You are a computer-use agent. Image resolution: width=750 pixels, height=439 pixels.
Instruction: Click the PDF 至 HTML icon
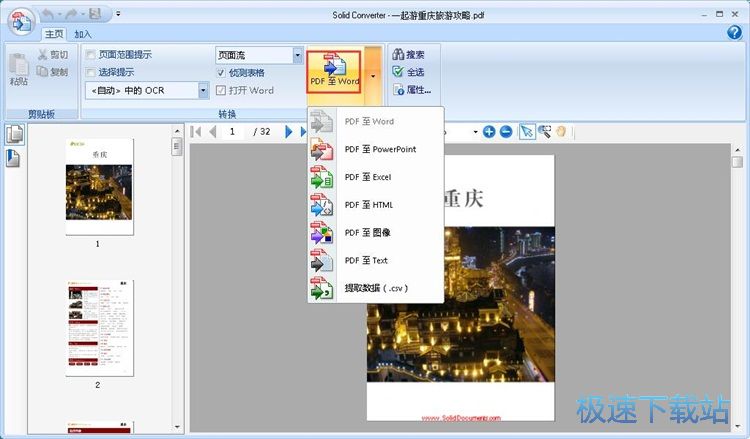click(322, 205)
